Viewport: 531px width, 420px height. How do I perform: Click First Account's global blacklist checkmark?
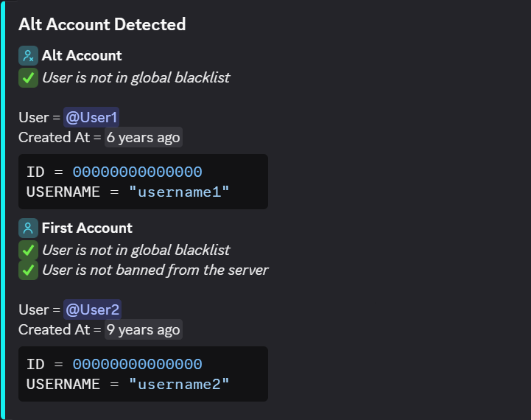[28, 250]
